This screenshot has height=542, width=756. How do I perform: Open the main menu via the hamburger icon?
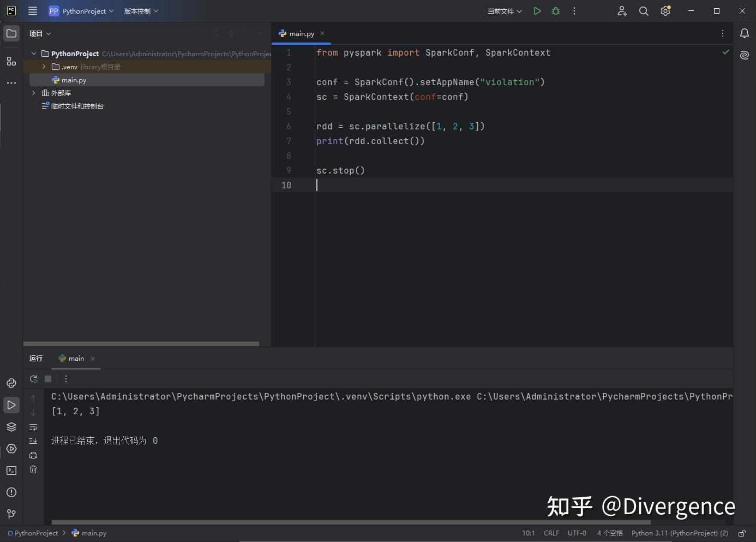pyautogui.click(x=32, y=11)
